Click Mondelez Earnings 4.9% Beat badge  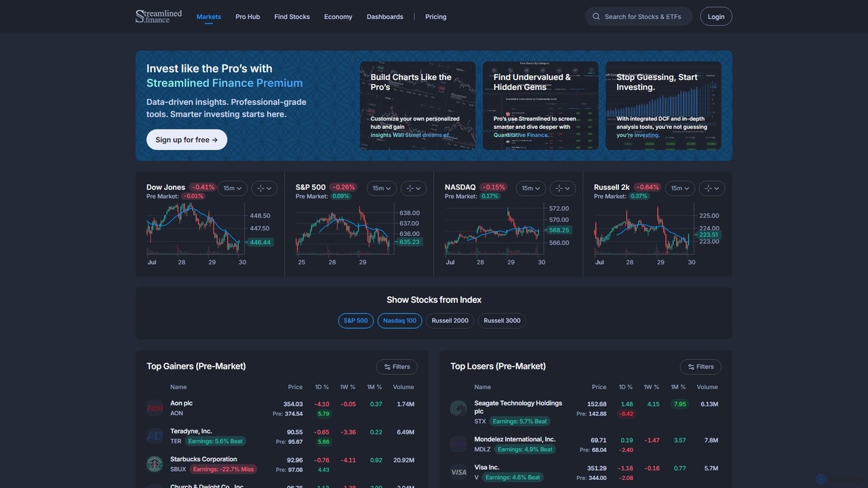coord(524,449)
